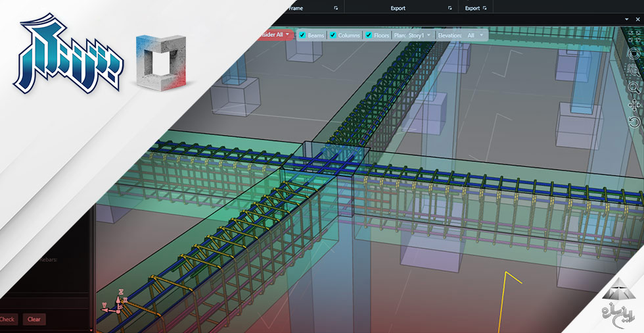The height and width of the screenshot is (333, 644).
Task: Open the panel options arrow menu
Action: point(626,20)
